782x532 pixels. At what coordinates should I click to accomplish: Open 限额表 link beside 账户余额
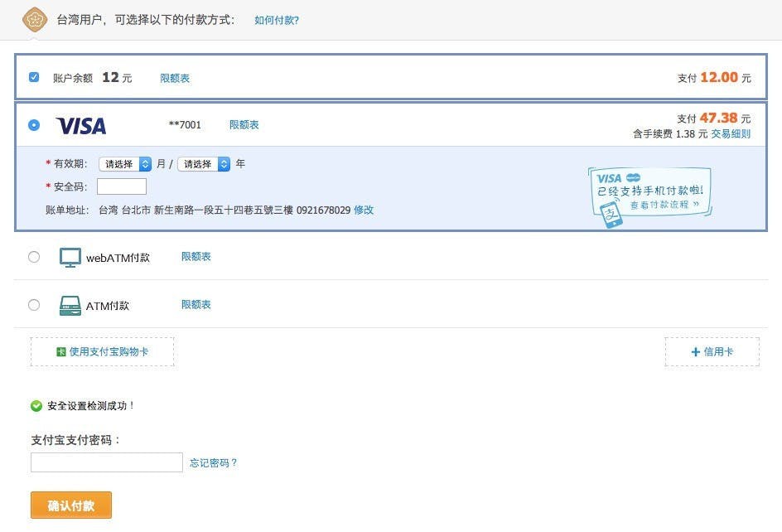pos(175,79)
